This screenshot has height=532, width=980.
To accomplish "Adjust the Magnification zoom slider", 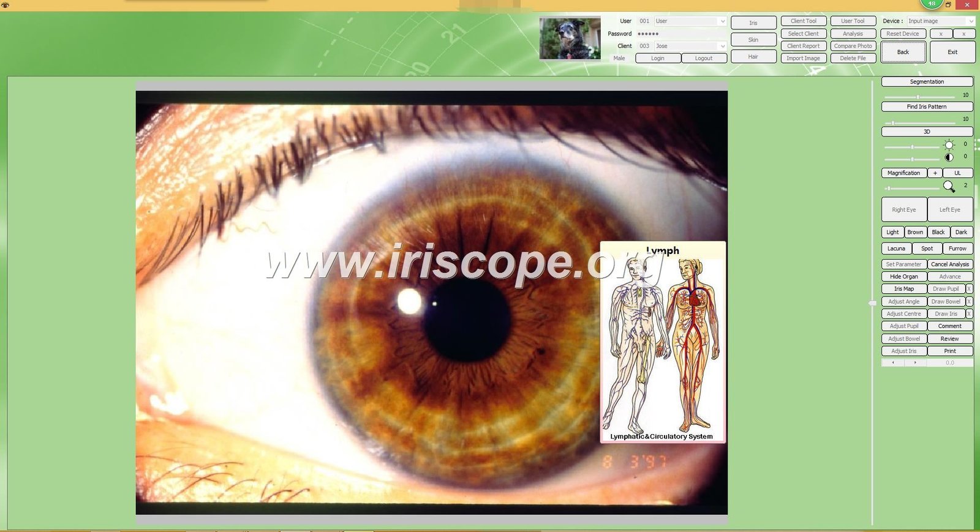I will [911, 188].
